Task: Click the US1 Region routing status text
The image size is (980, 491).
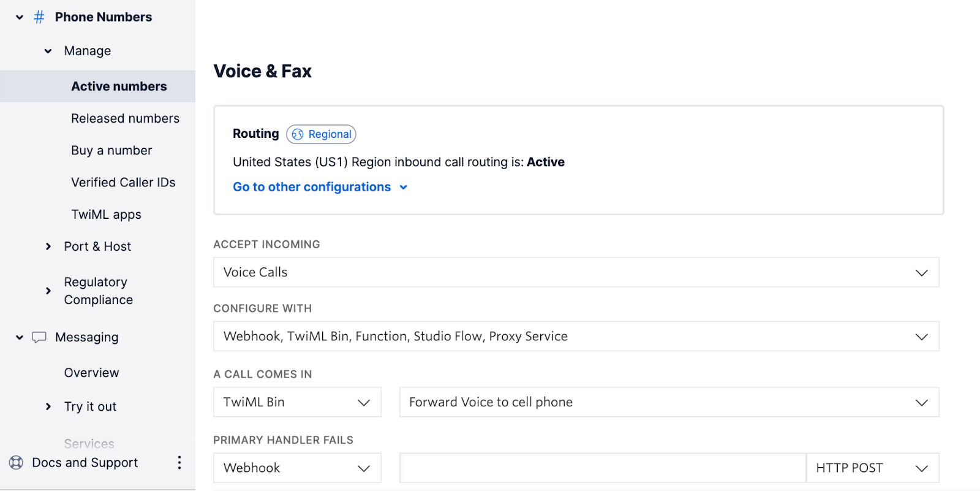Action: (x=399, y=162)
